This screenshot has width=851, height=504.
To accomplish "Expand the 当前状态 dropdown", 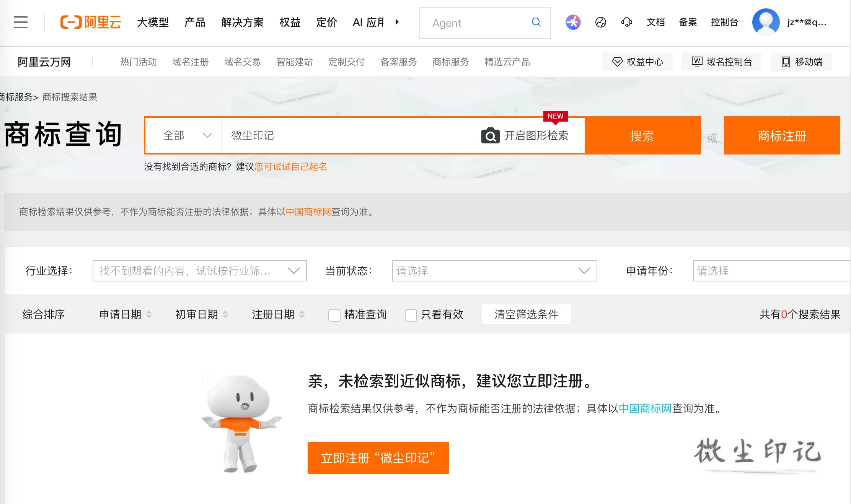I will (494, 271).
